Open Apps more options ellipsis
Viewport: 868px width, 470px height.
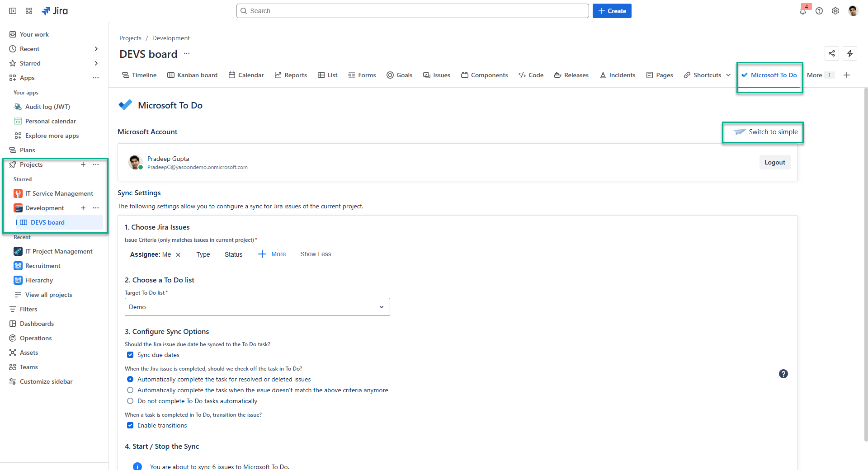pos(96,78)
